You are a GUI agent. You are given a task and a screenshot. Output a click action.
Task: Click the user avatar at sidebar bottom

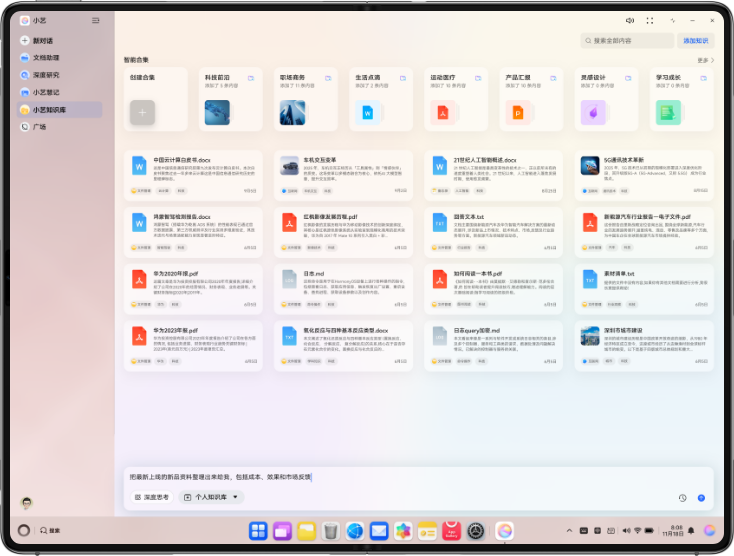(x=27, y=503)
